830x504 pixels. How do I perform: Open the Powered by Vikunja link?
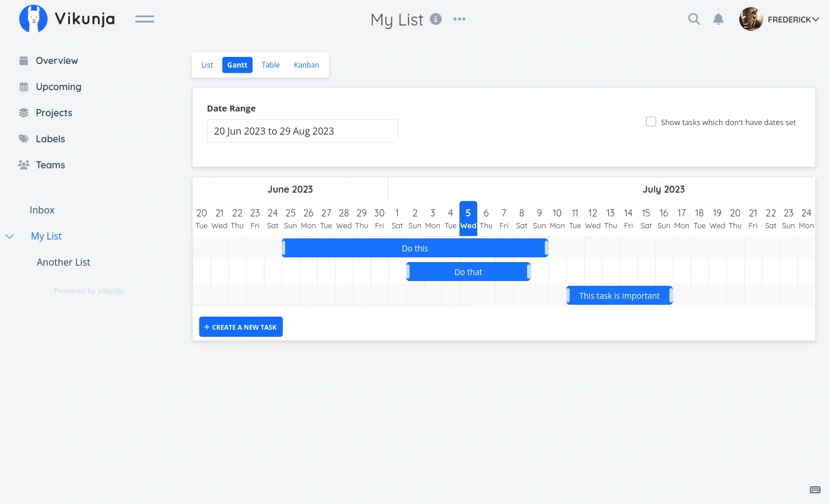pos(89,291)
